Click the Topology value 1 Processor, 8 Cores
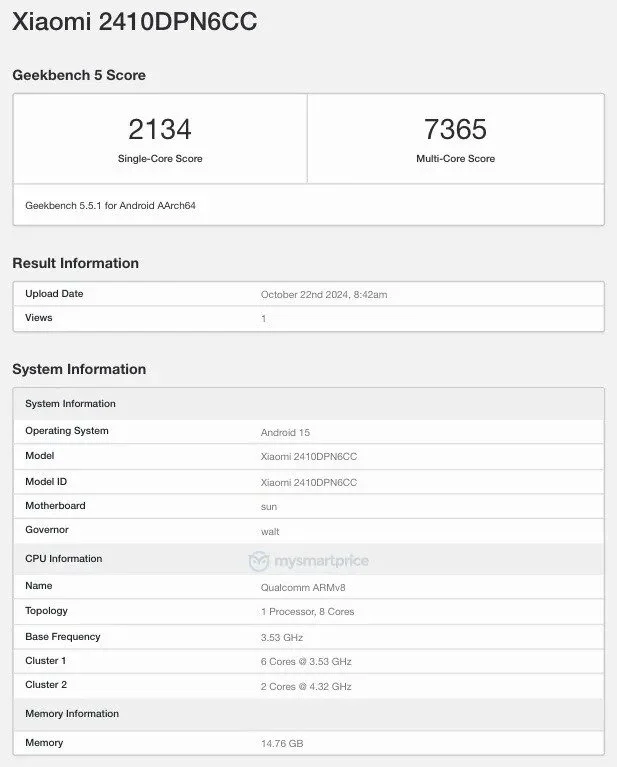This screenshot has height=767, width=617. coord(307,611)
